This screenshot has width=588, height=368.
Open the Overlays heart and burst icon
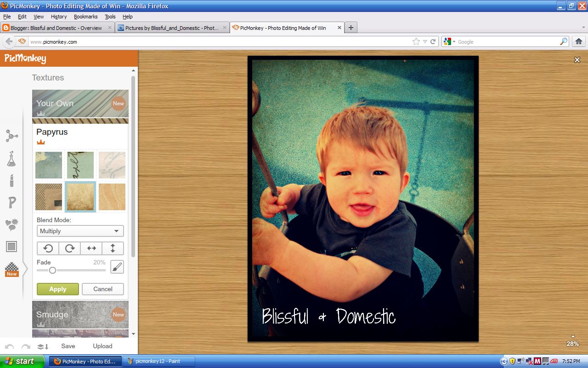tap(11, 225)
